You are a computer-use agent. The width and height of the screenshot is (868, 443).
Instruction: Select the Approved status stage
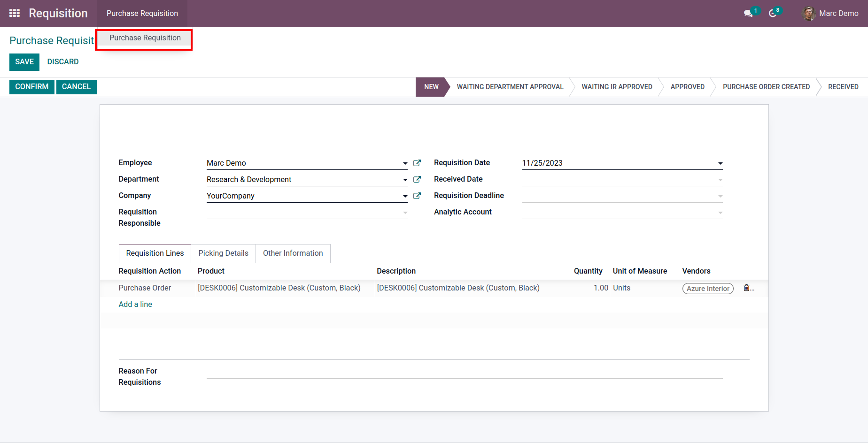[687, 87]
